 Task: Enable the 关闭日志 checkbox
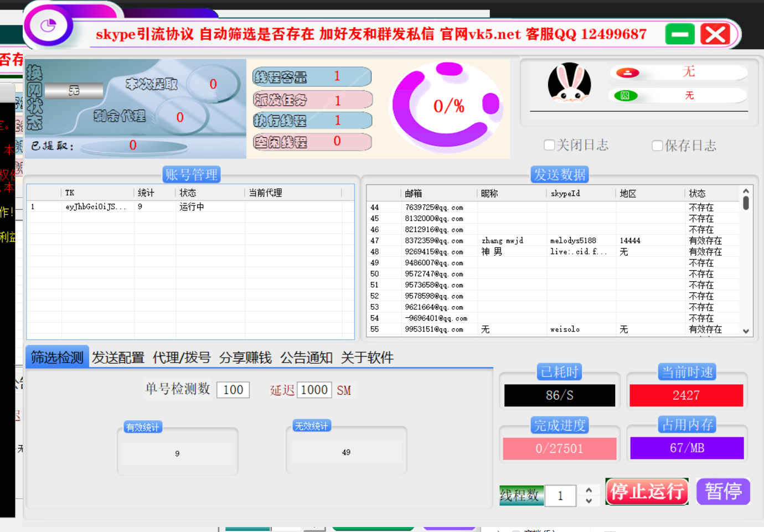click(x=549, y=145)
